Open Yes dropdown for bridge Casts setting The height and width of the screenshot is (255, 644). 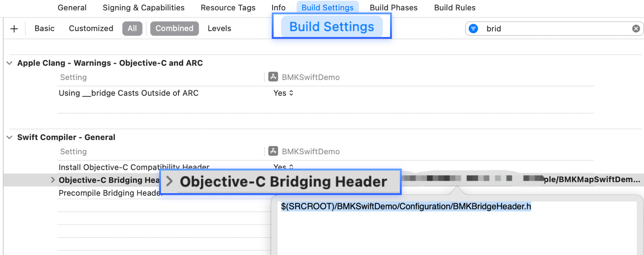pos(283,93)
